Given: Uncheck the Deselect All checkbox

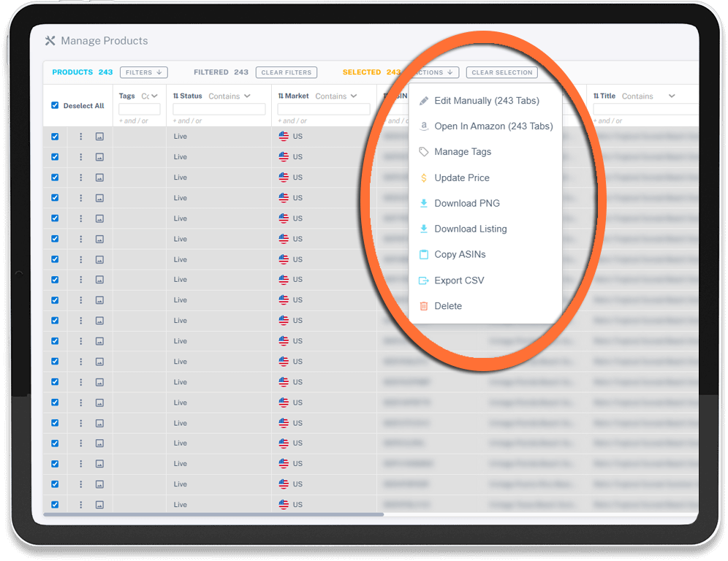Looking at the screenshot, I should point(55,105).
